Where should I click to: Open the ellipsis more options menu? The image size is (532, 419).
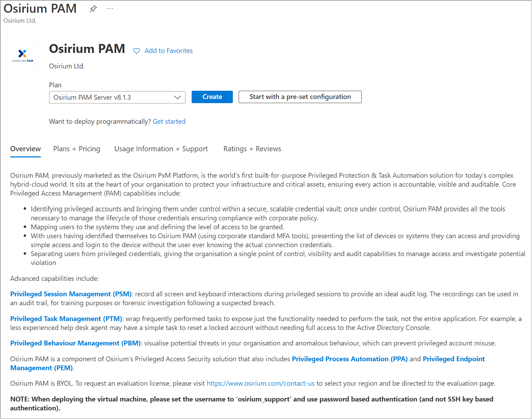pyautogui.click(x=110, y=9)
